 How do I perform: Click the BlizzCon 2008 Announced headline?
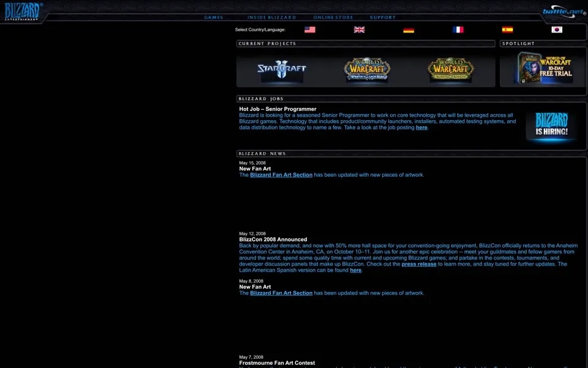273,240
